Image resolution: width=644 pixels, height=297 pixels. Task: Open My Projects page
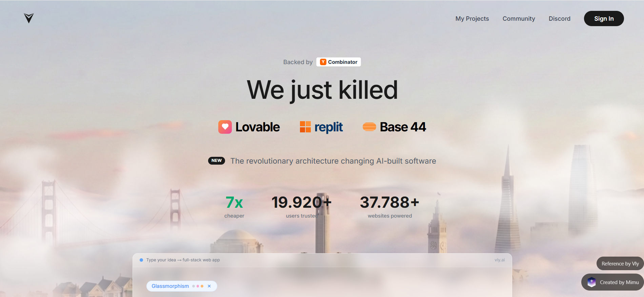tap(472, 19)
